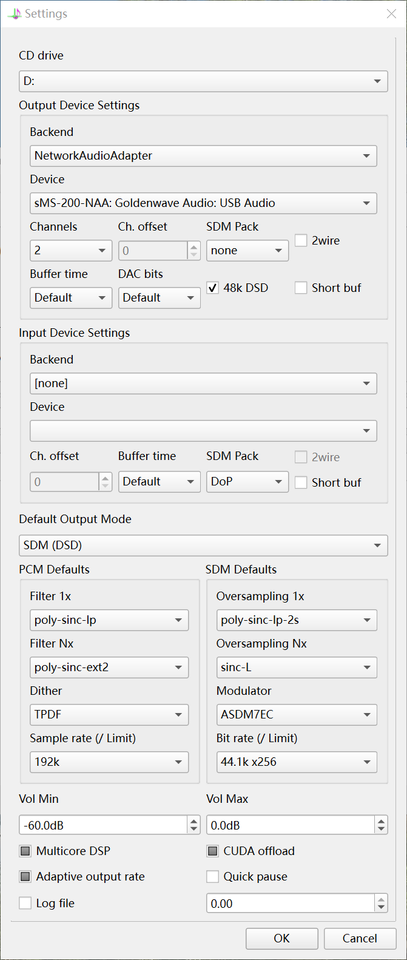This screenshot has height=960, width=407.
Task: Toggle the Multicore DSP checkbox
Action: coord(25,851)
